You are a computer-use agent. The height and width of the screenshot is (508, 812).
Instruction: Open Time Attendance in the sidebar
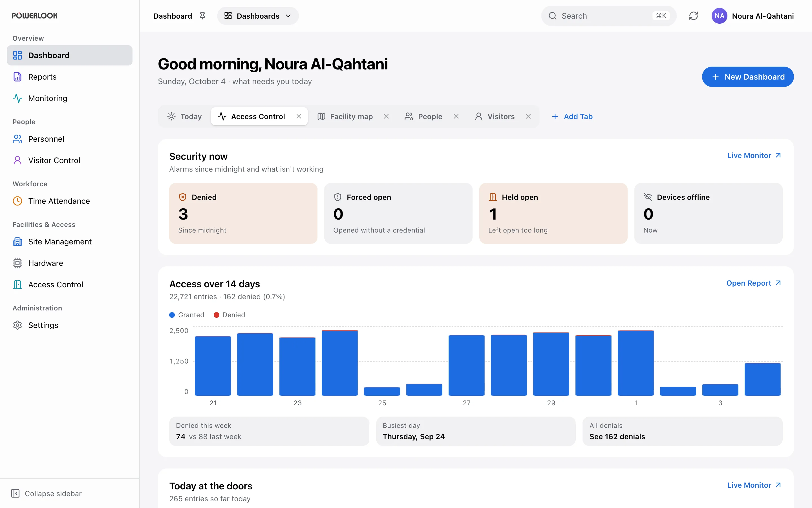[x=69, y=201]
